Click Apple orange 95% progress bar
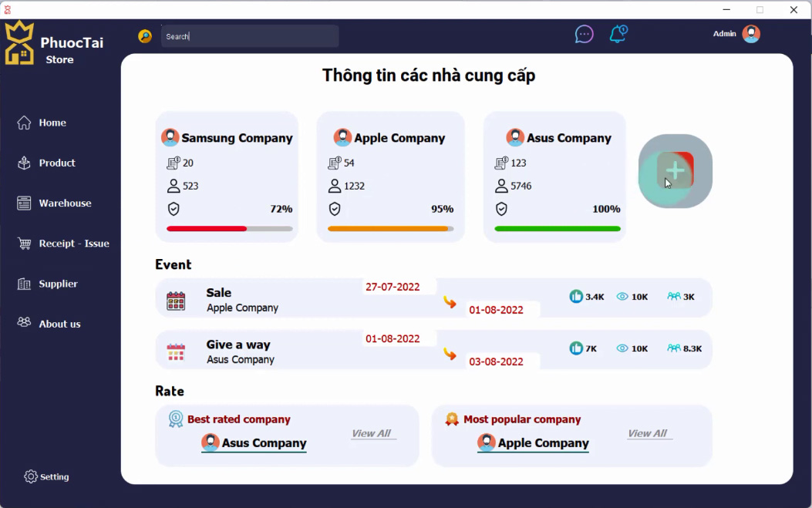812x508 pixels. [x=390, y=229]
